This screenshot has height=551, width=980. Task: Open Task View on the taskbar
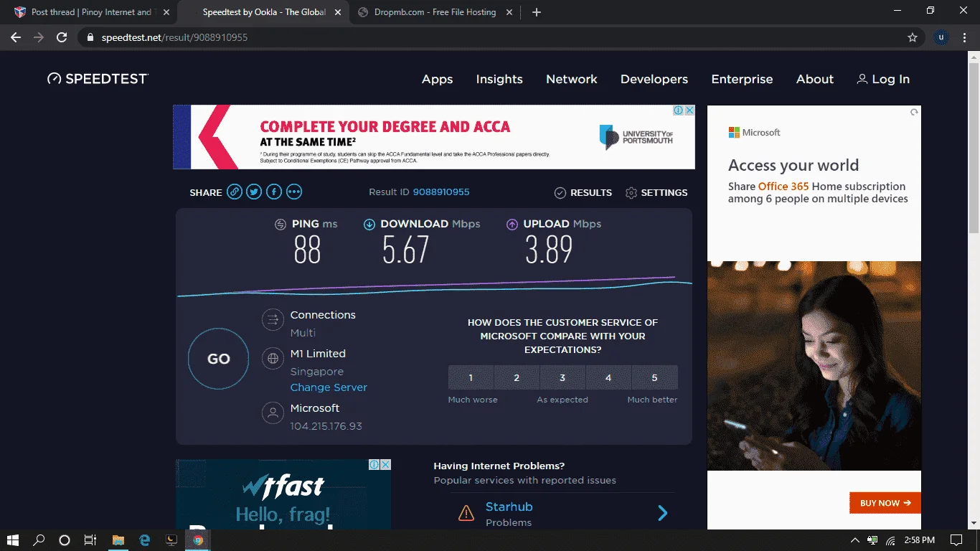90,540
